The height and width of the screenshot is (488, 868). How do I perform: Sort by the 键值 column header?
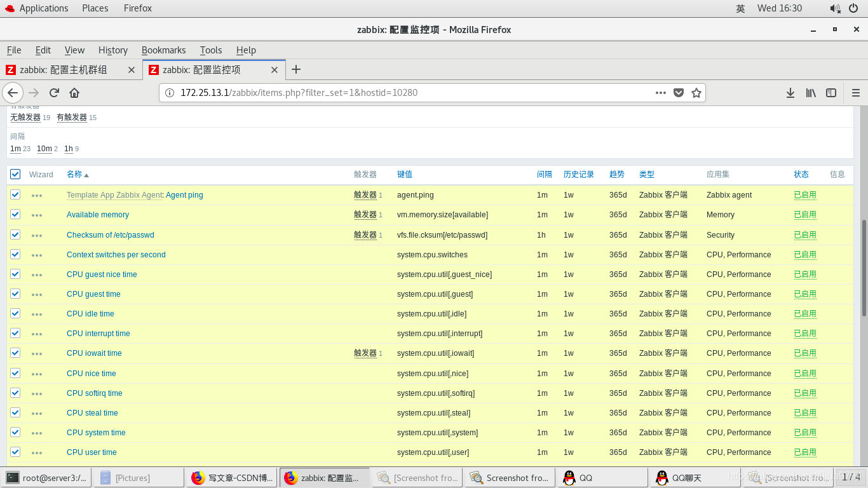click(x=405, y=174)
